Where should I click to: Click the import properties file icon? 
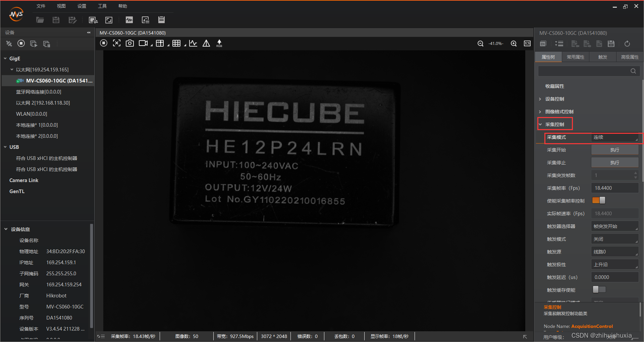click(575, 44)
